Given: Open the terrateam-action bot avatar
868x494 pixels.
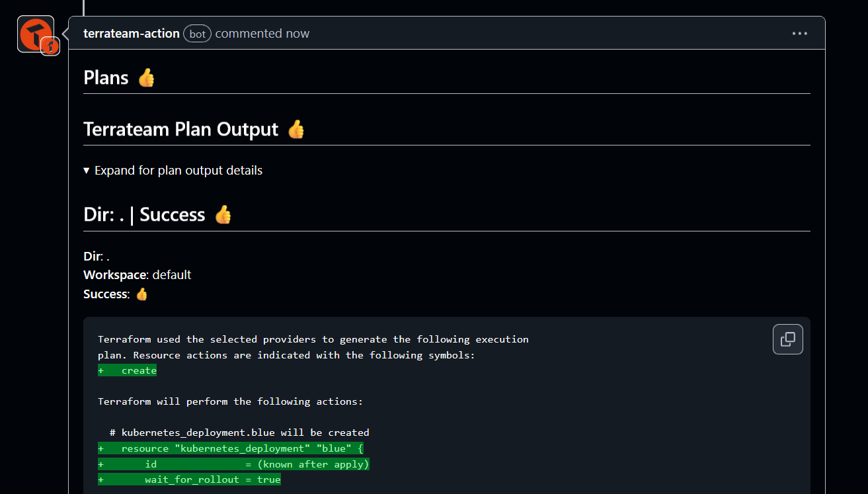Looking at the screenshot, I should (x=35, y=34).
